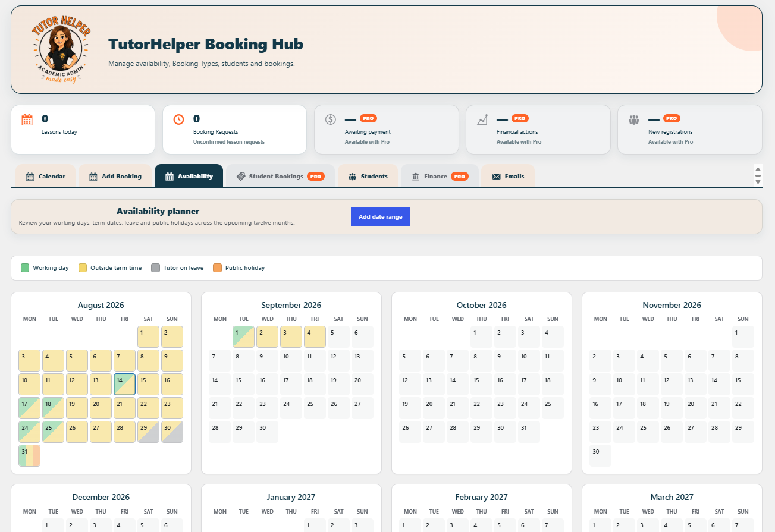Switch to the Emails tab

tap(508, 176)
